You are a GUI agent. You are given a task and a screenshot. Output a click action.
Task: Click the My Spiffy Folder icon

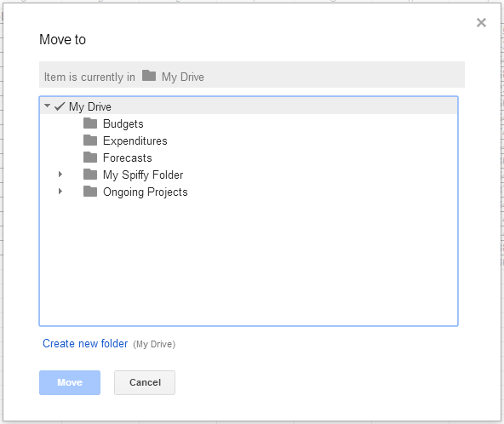90,175
